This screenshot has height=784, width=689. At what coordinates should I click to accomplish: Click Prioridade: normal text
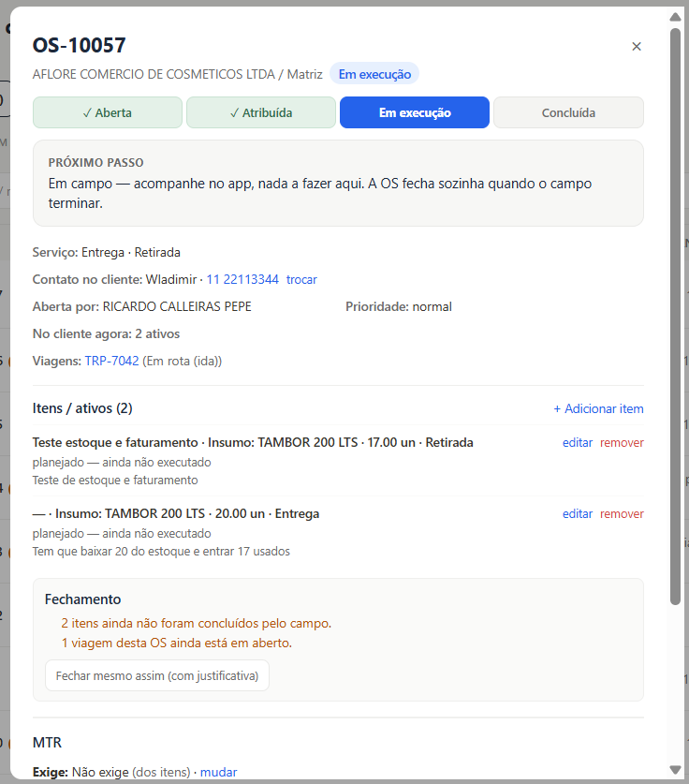click(399, 306)
